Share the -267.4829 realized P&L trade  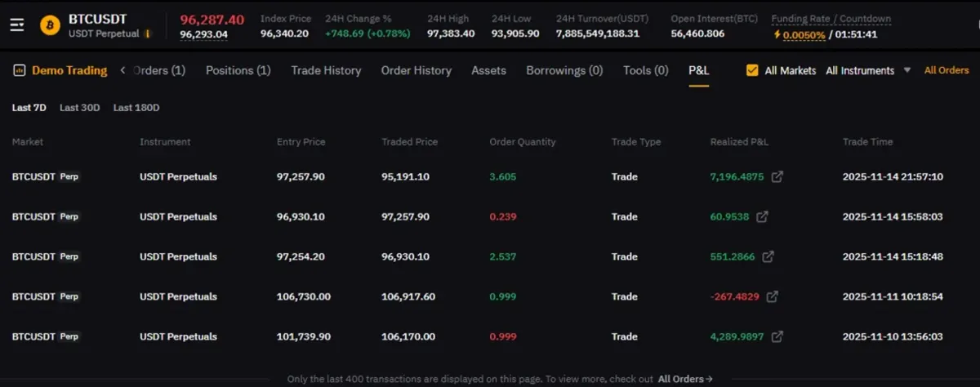(772, 296)
